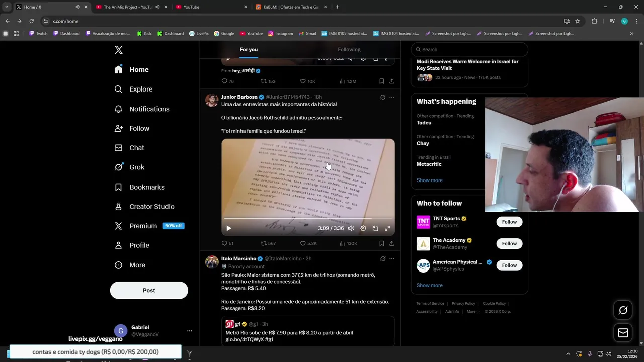Open Creator Studio in the sidebar
The image size is (644, 362).
click(144, 206)
